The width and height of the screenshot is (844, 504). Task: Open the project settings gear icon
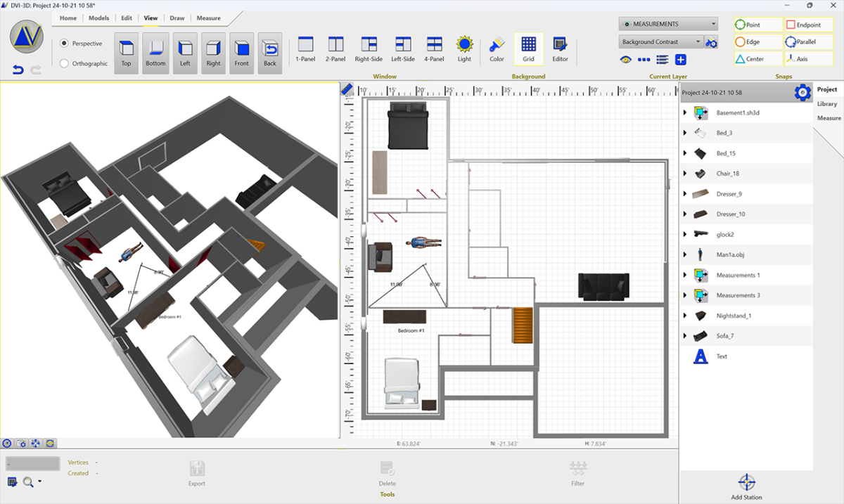coord(803,92)
